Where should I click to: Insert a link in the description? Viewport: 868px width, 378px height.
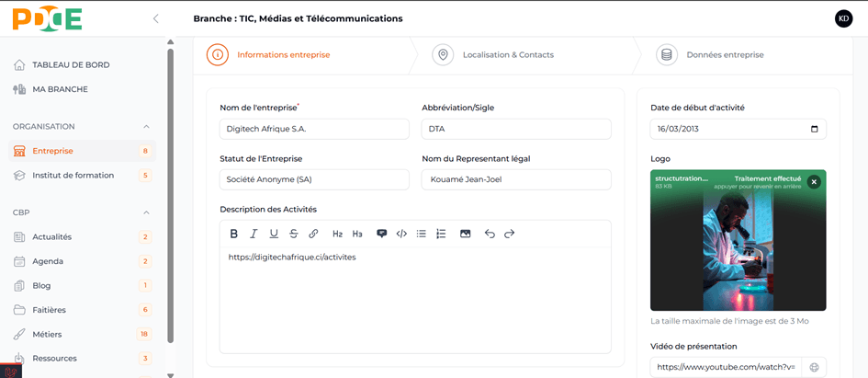(313, 234)
